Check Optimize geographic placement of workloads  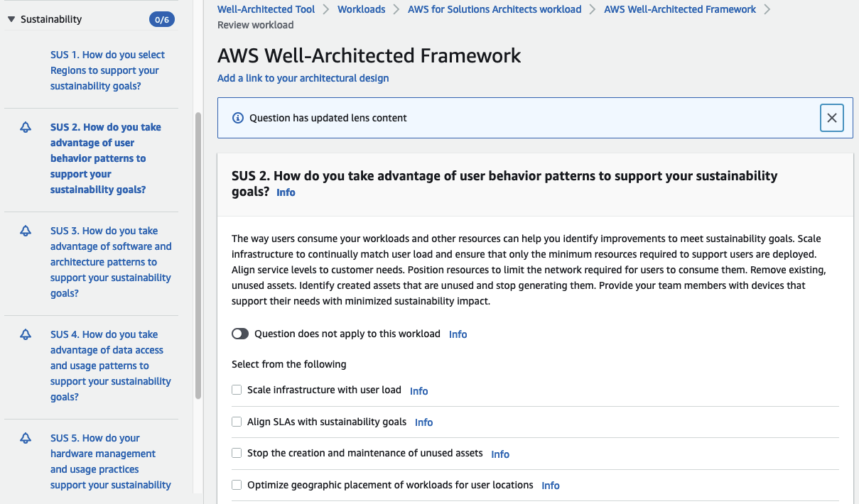(237, 485)
